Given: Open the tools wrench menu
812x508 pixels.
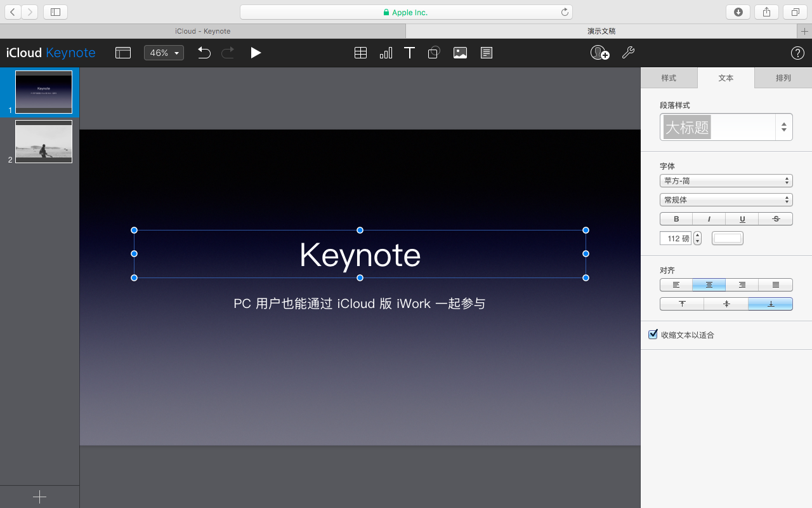Looking at the screenshot, I should (x=628, y=53).
